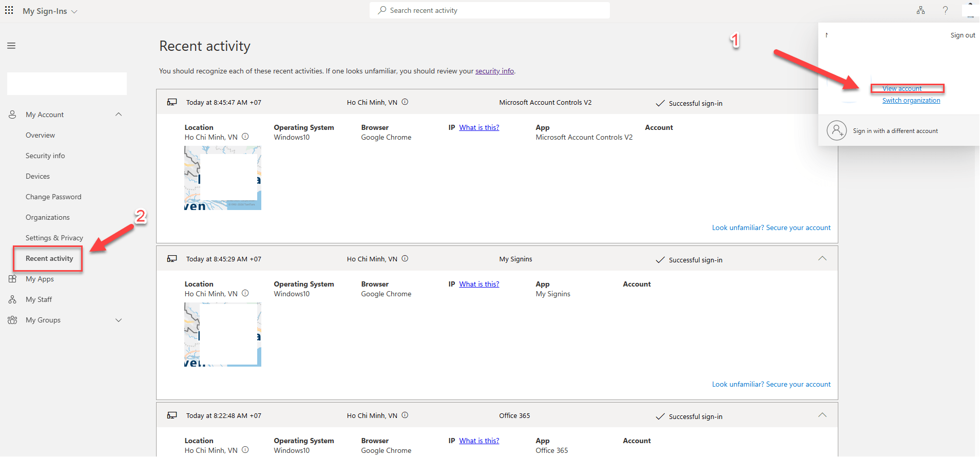Collapse the My Account section chevron
Image resolution: width=980 pixels, height=457 pixels.
pyautogui.click(x=119, y=115)
